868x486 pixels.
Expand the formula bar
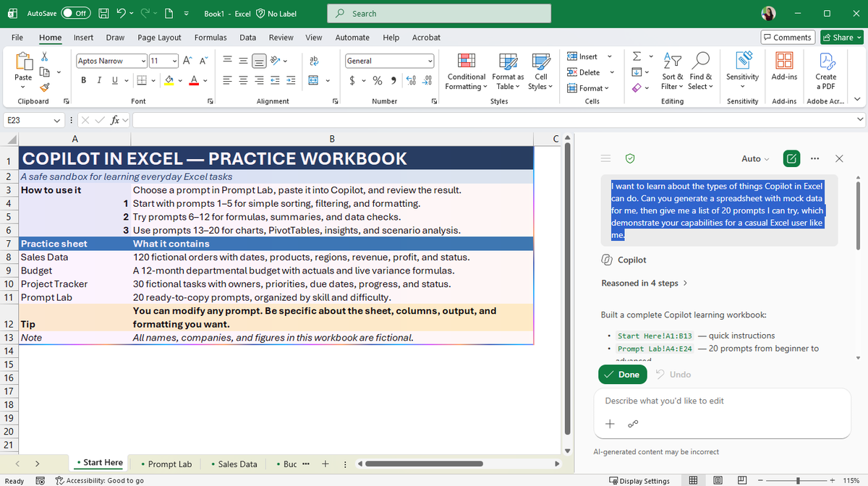[x=860, y=119]
